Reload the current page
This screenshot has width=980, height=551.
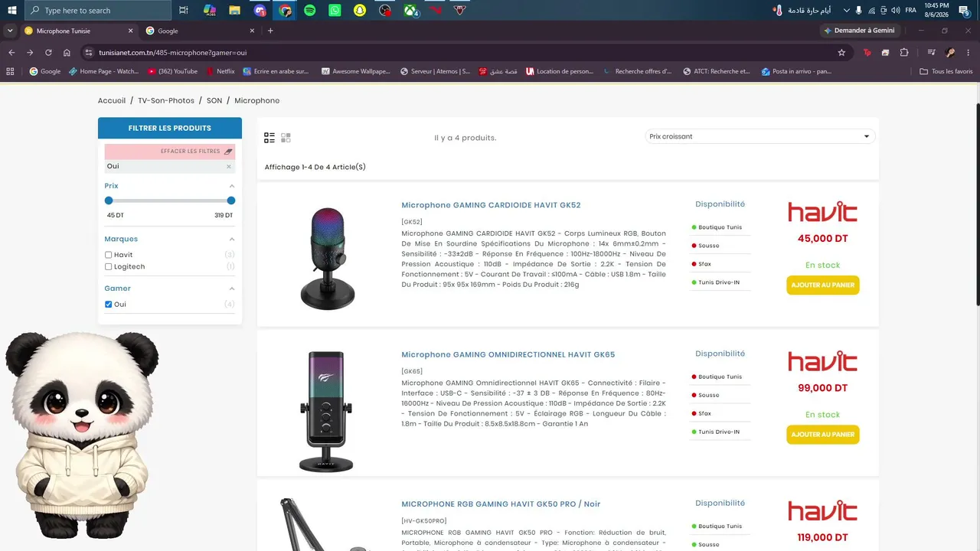click(x=48, y=53)
